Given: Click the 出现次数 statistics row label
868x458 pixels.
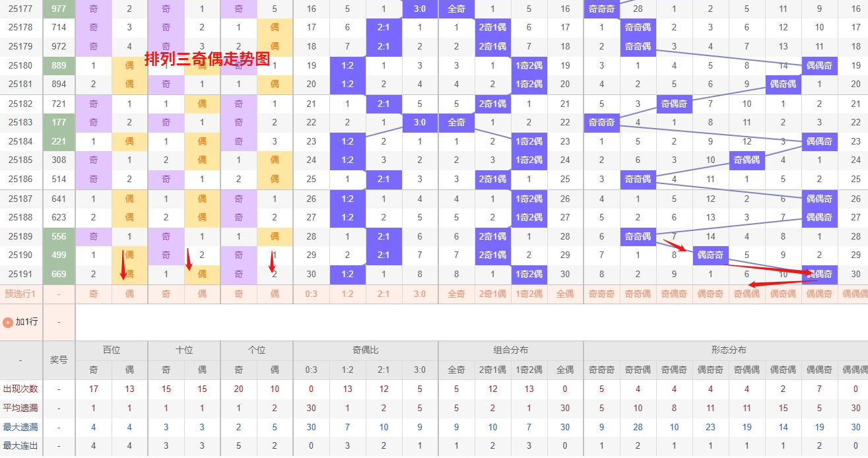Looking at the screenshot, I should click(21, 389).
